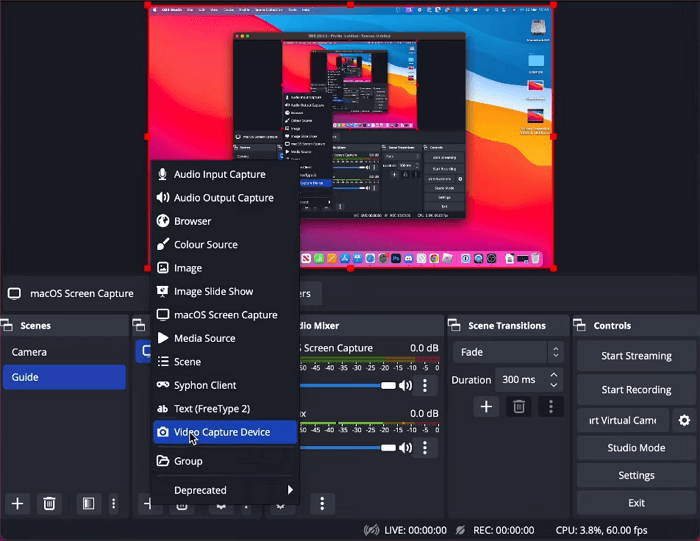The image size is (700, 541).
Task: Open Scenes panel more options menu
Action: (113, 504)
